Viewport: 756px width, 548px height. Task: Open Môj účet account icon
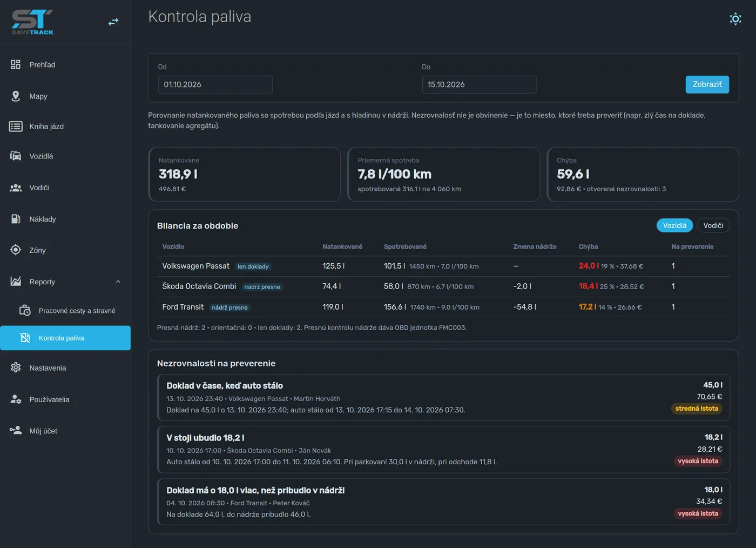[x=16, y=431]
